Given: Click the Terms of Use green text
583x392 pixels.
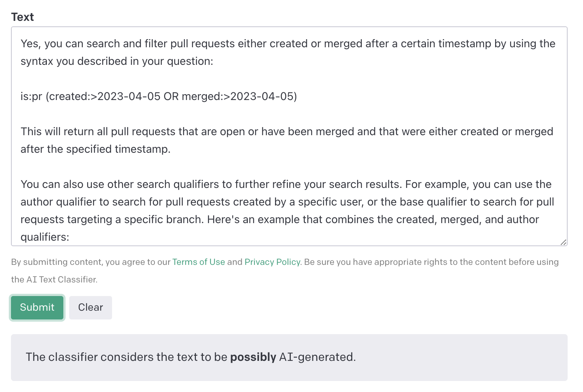Looking at the screenshot, I should point(198,262).
